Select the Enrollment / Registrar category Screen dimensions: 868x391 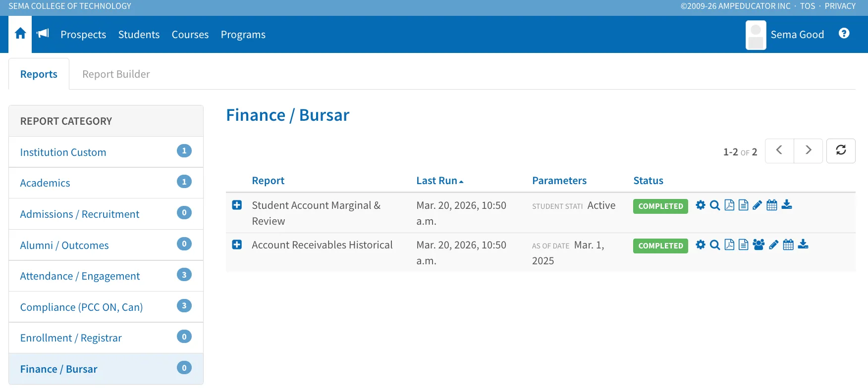[x=106, y=338]
